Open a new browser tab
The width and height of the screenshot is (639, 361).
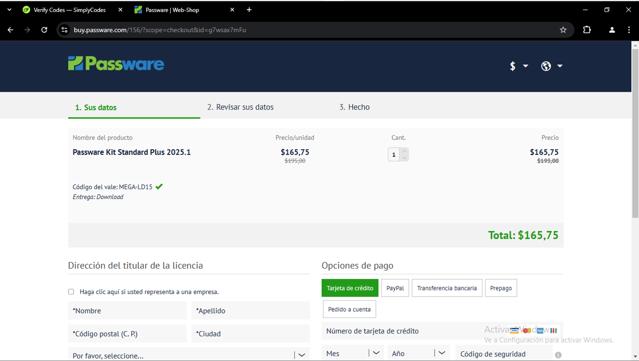coord(249,10)
